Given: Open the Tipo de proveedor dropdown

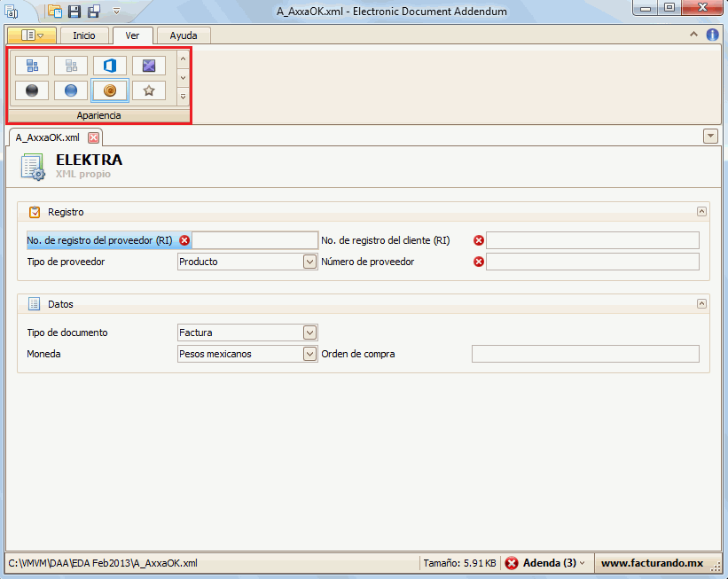Looking at the screenshot, I should 309,262.
